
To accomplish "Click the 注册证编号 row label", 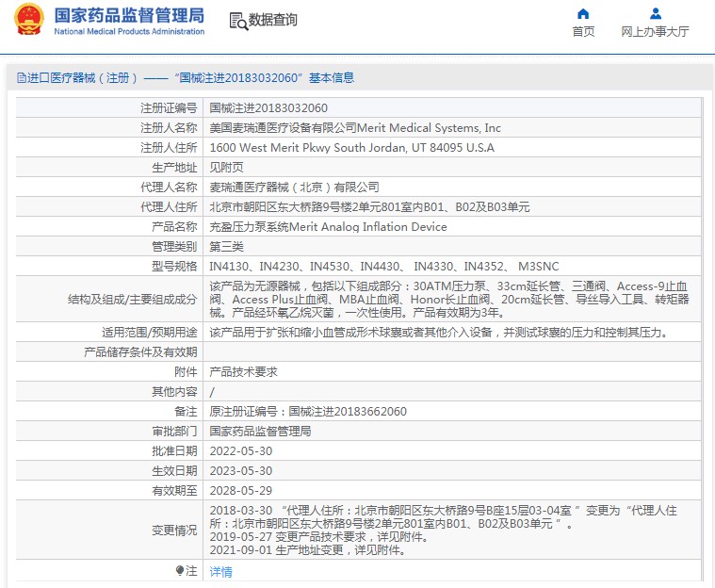I will tap(169, 108).
